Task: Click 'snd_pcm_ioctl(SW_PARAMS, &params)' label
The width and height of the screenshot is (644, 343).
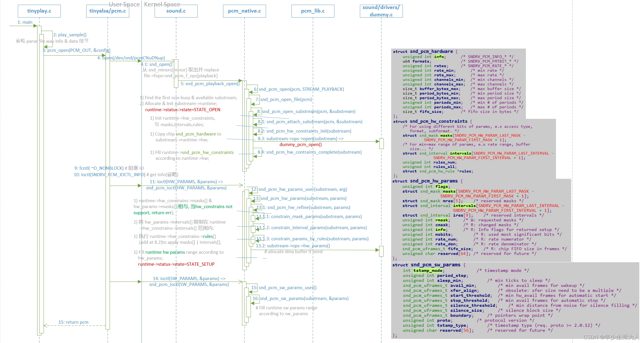Action: point(189,284)
